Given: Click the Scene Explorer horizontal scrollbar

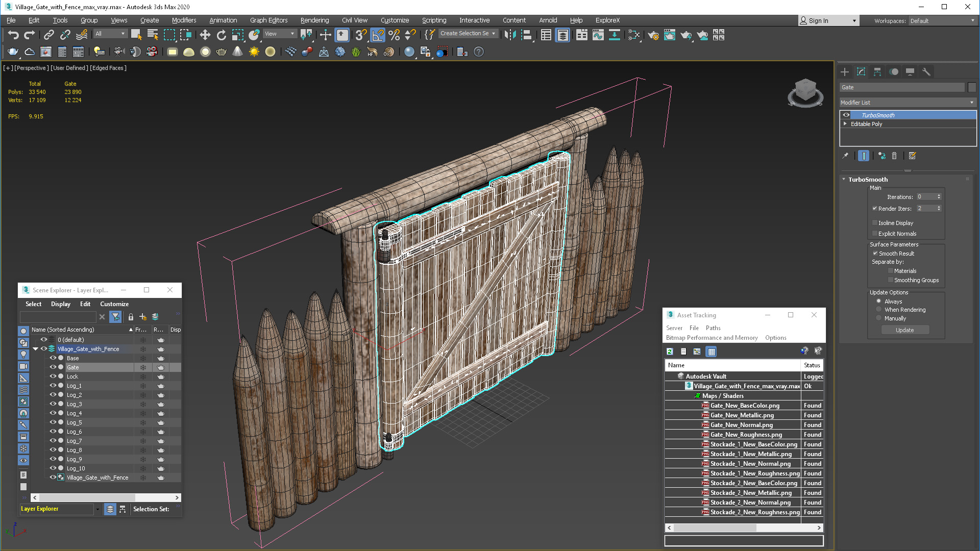Looking at the screenshot, I should pyautogui.click(x=106, y=497).
